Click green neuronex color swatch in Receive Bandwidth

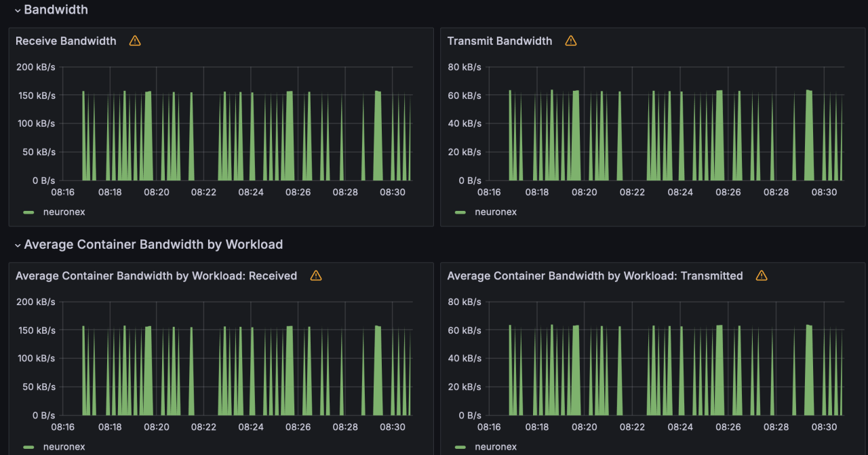(x=28, y=212)
